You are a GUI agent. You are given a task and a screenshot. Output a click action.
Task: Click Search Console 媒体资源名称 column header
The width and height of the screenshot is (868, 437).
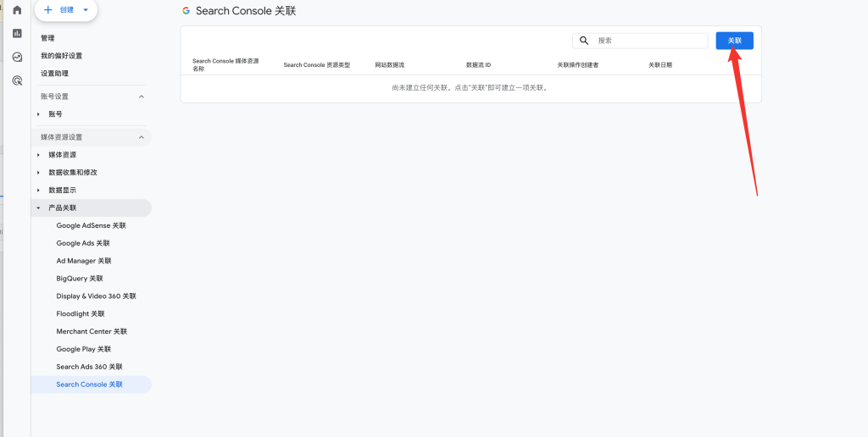click(225, 64)
